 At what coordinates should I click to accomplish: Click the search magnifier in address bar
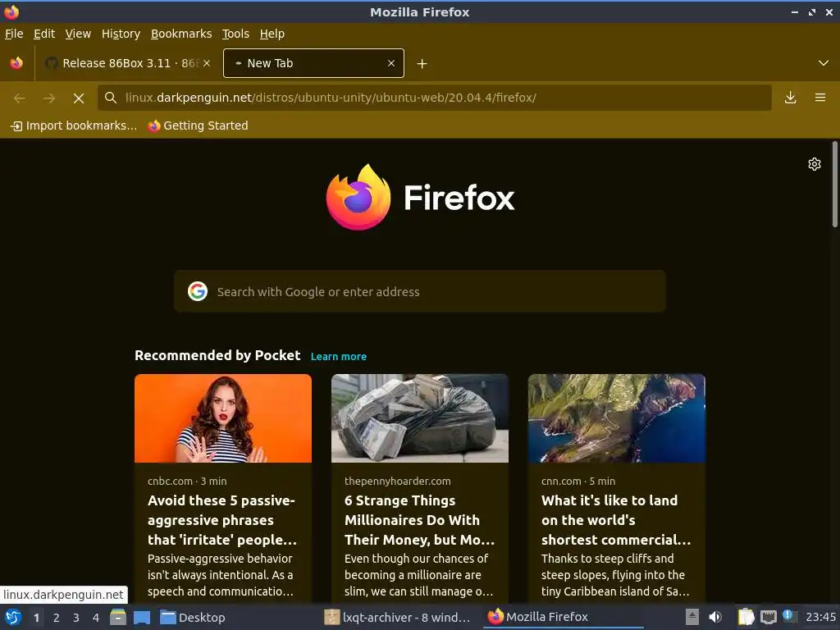111,98
